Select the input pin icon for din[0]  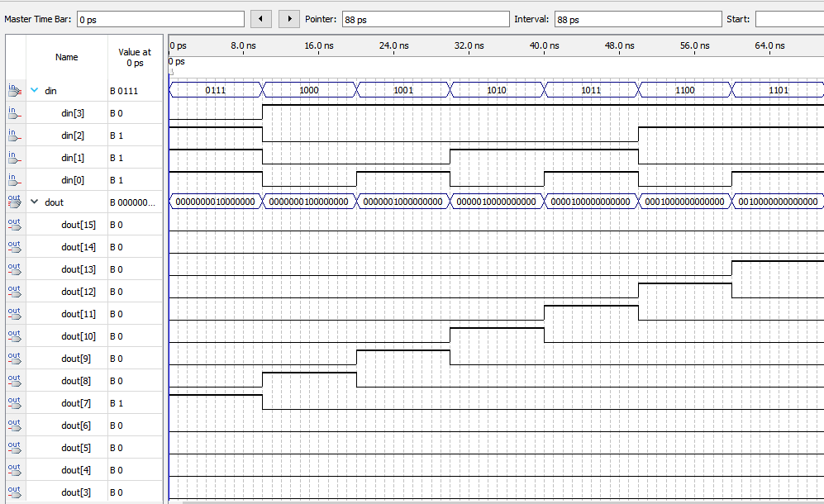[14, 179]
